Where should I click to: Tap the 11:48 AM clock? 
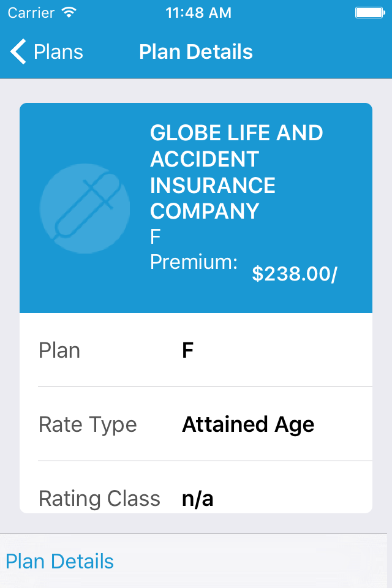(198, 12)
